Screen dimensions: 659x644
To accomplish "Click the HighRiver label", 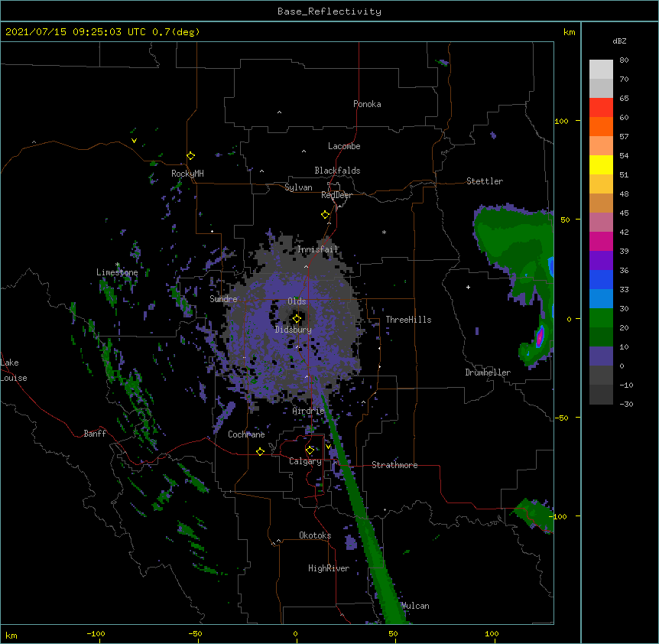I will point(329,568).
